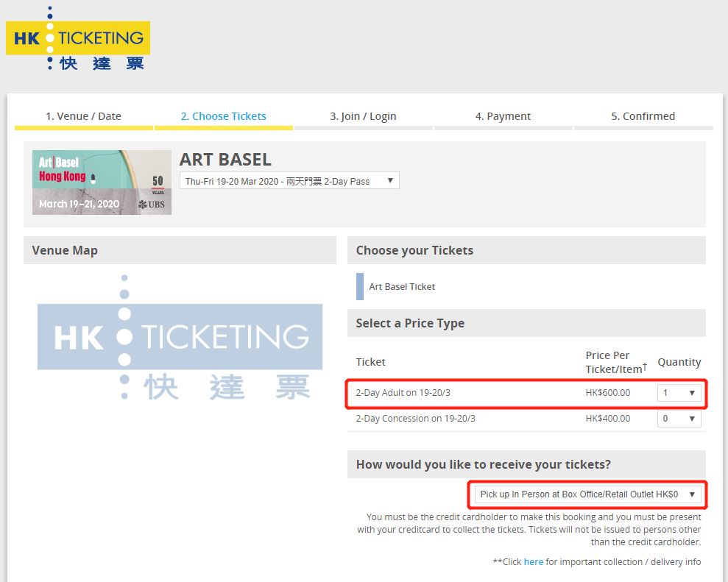Click the 'Select a Price Type' heading
This screenshot has height=582, width=728.
click(410, 323)
